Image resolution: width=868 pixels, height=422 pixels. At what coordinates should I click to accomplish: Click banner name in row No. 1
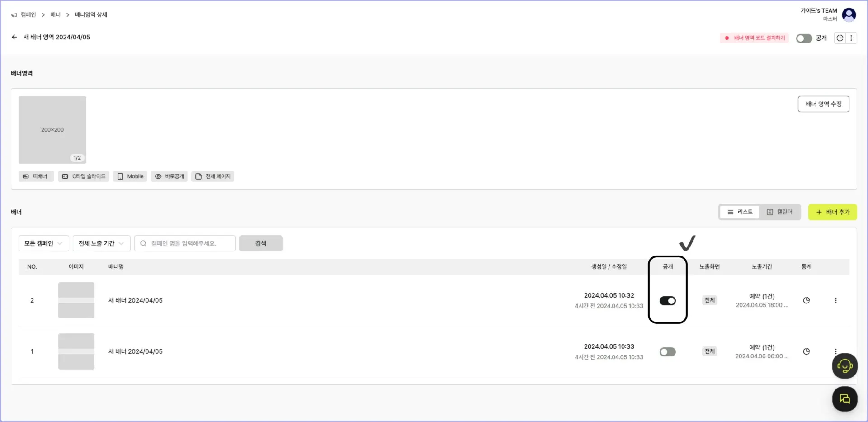click(136, 351)
